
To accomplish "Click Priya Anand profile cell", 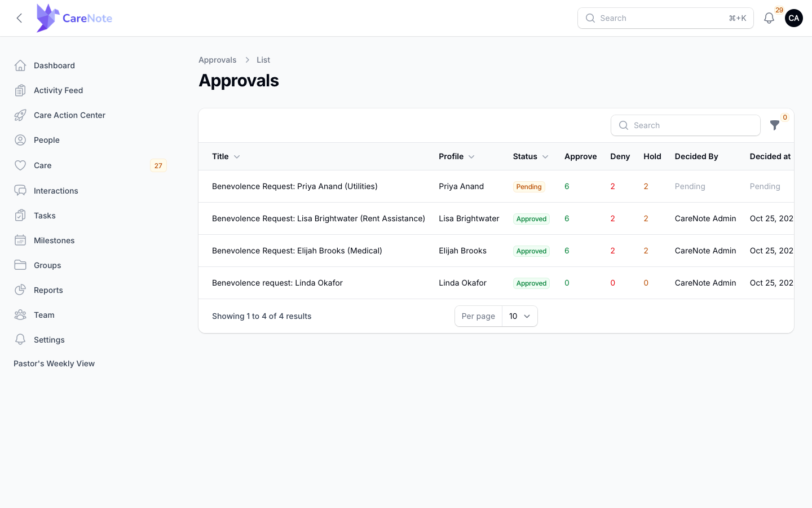I will (x=461, y=186).
